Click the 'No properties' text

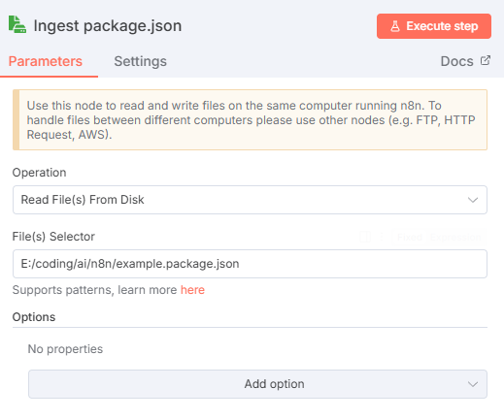[65, 349]
